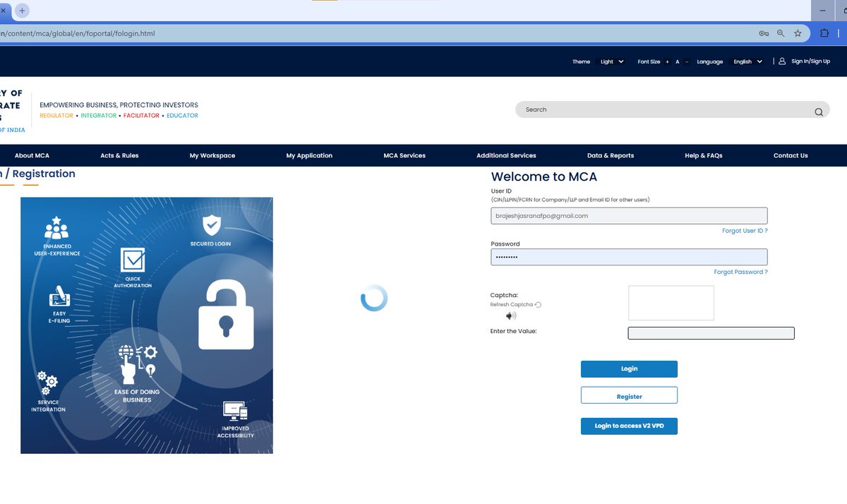Click the Refresh Captcha text
Viewport: 847px width, 504px height.
tap(512, 305)
